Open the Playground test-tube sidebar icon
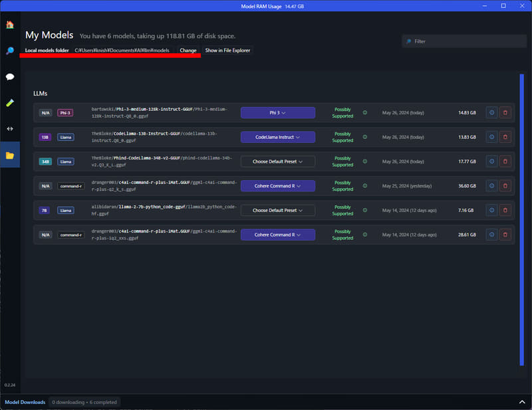 [9, 102]
